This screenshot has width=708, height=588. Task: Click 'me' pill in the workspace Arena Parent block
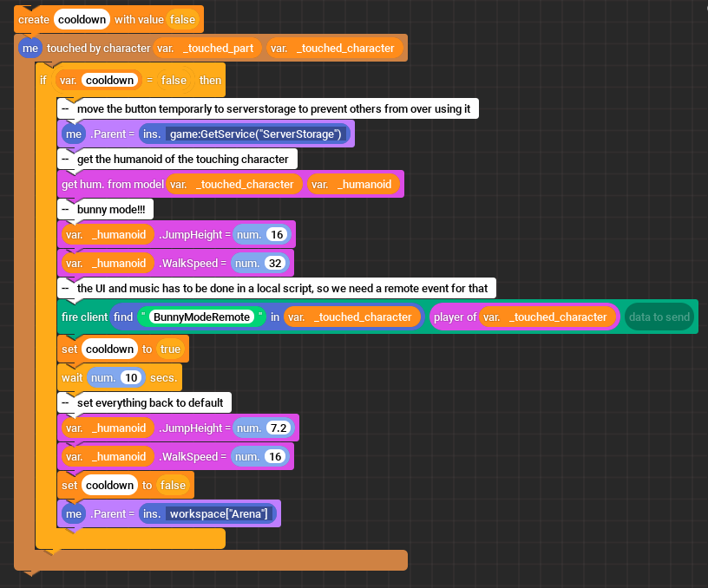click(x=74, y=513)
